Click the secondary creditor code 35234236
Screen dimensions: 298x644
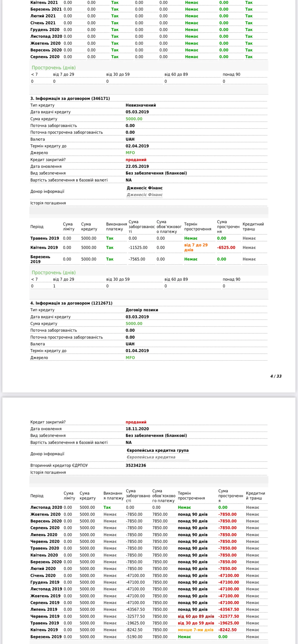(136, 465)
